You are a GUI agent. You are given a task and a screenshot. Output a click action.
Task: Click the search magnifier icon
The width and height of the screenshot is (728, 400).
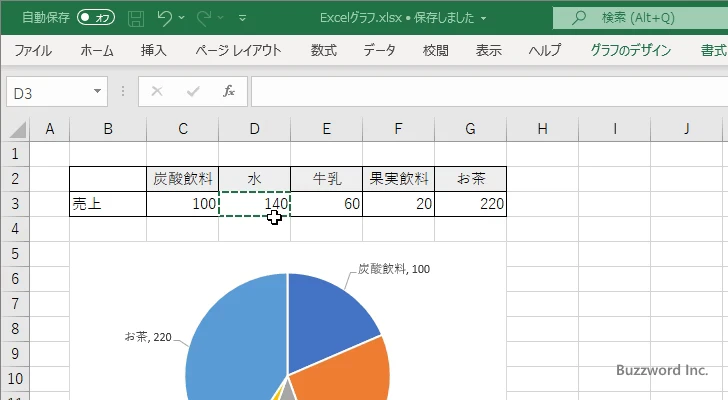578,18
